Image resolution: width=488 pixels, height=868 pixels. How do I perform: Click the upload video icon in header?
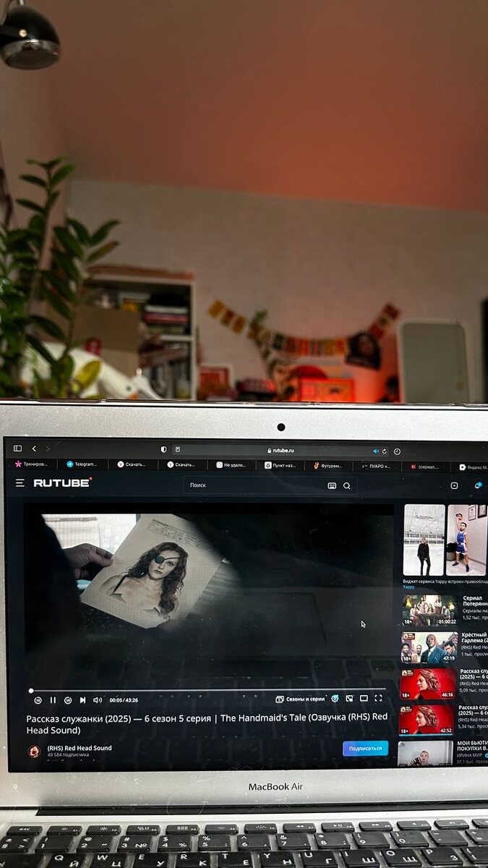tap(454, 486)
